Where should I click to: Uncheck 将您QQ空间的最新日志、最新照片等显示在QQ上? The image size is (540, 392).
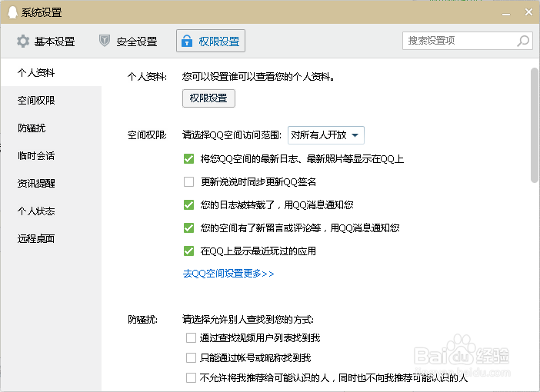click(188, 158)
